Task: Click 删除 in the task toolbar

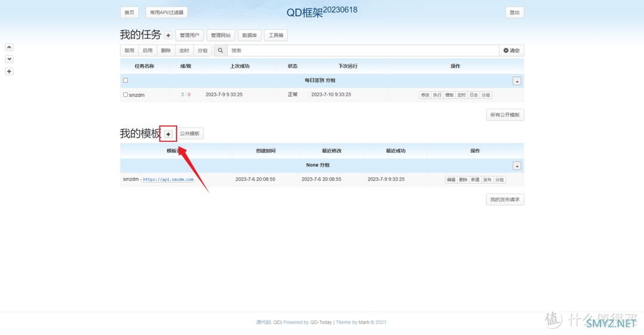Action: click(166, 51)
